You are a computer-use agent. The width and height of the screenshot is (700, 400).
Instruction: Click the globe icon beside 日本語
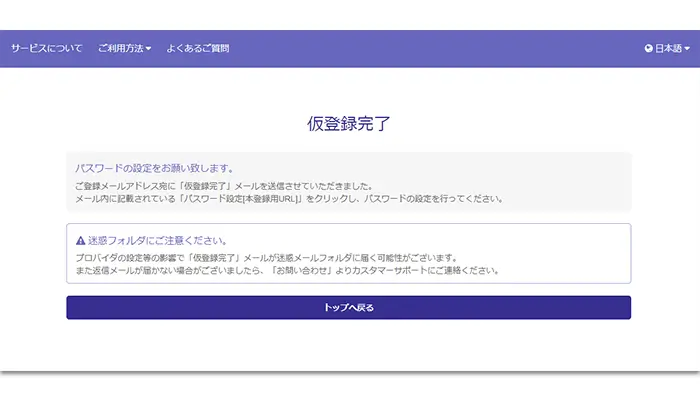pyautogui.click(x=649, y=48)
